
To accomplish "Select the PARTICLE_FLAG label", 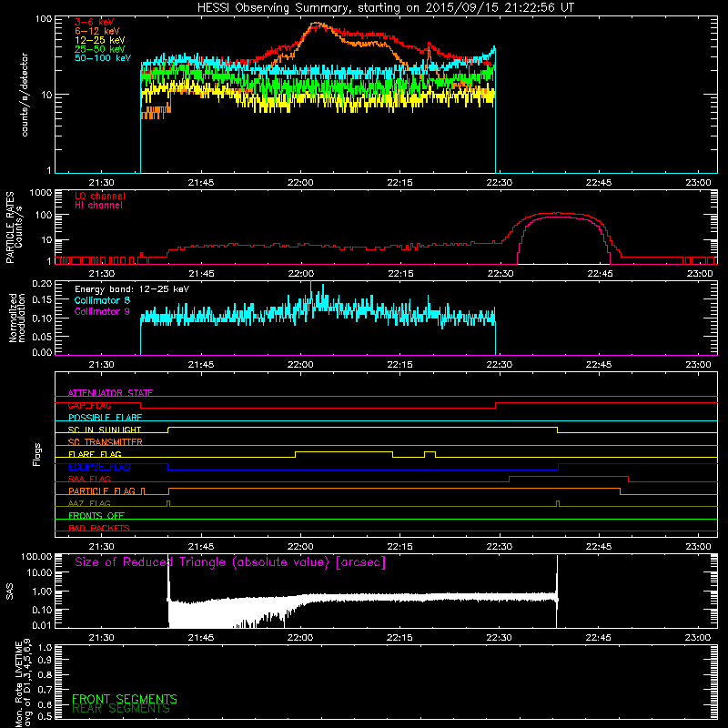I will pos(102,490).
